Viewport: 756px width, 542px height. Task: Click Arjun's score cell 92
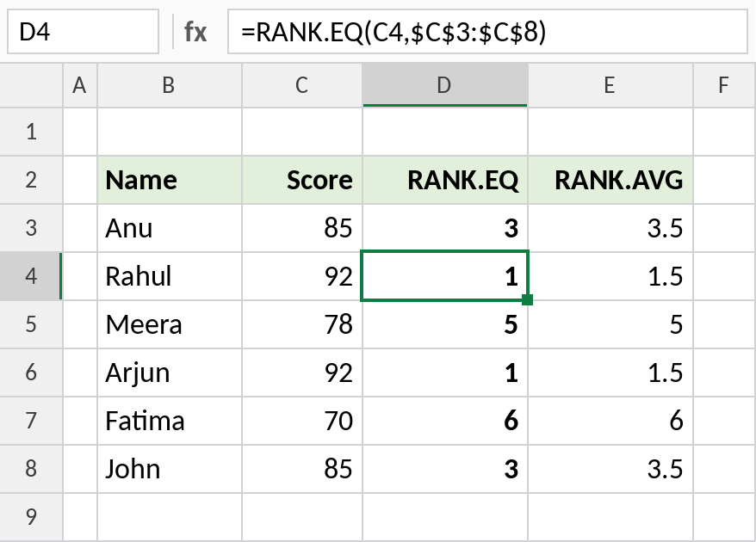click(302, 373)
